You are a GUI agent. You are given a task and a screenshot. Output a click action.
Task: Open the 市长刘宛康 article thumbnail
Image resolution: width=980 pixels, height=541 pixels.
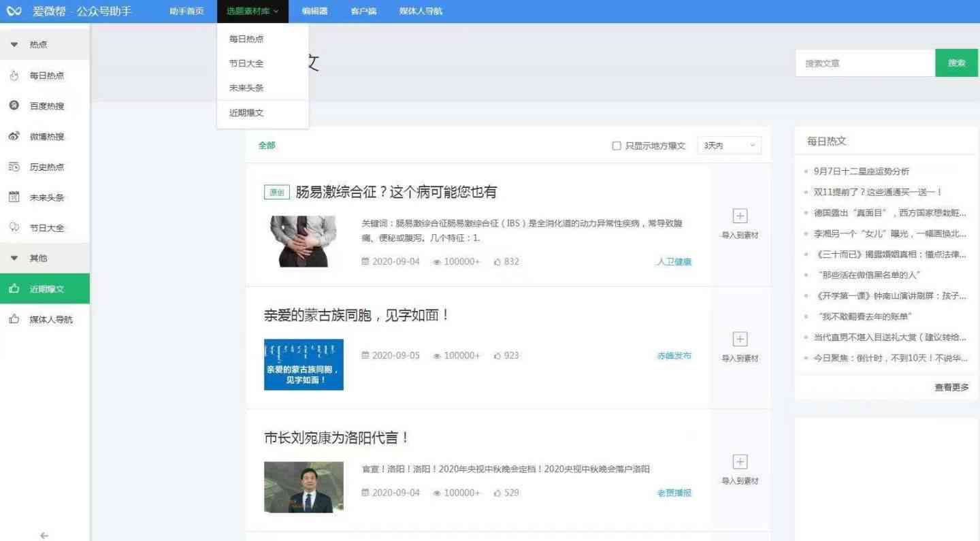click(304, 487)
